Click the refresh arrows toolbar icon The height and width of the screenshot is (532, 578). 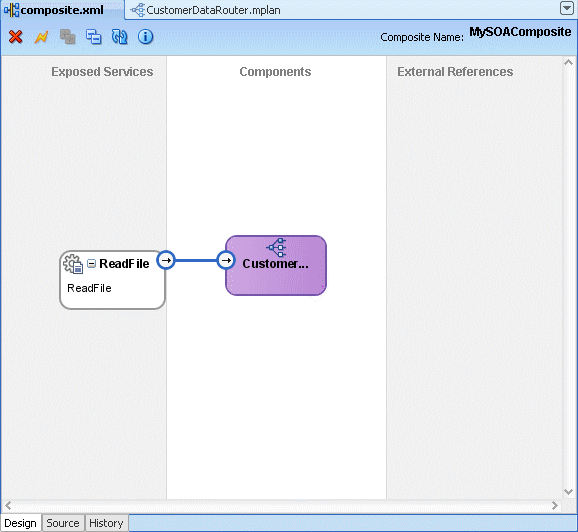[119, 37]
